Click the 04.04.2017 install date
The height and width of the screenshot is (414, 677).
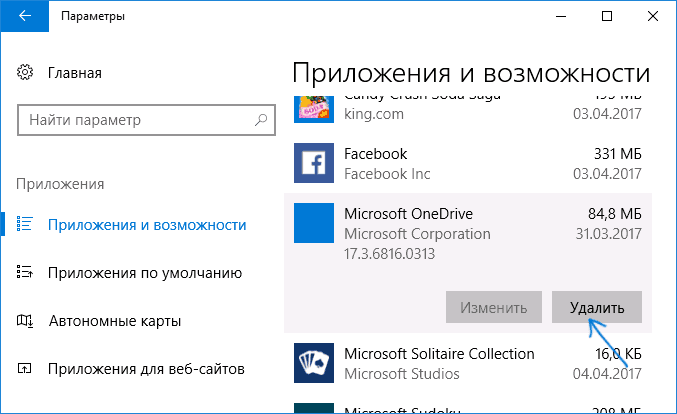tap(607, 373)
